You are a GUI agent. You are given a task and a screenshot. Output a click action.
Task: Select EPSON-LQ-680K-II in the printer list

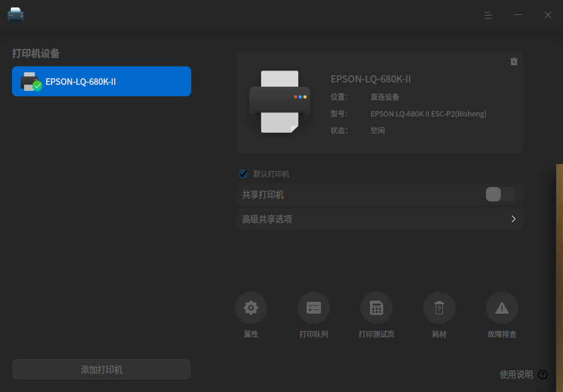click(x=102, y=81)
